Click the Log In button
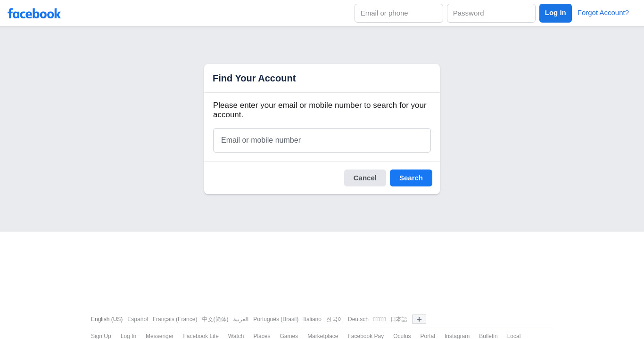644x339 pixels. click(555, 13)
